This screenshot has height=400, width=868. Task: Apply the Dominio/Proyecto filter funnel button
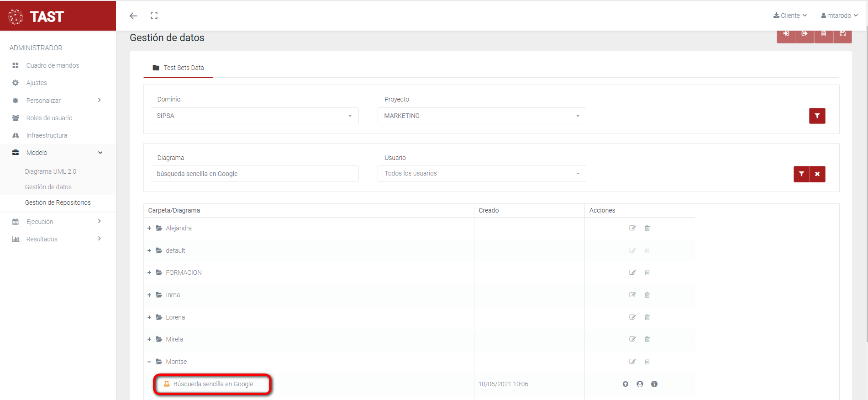(817, 116)
